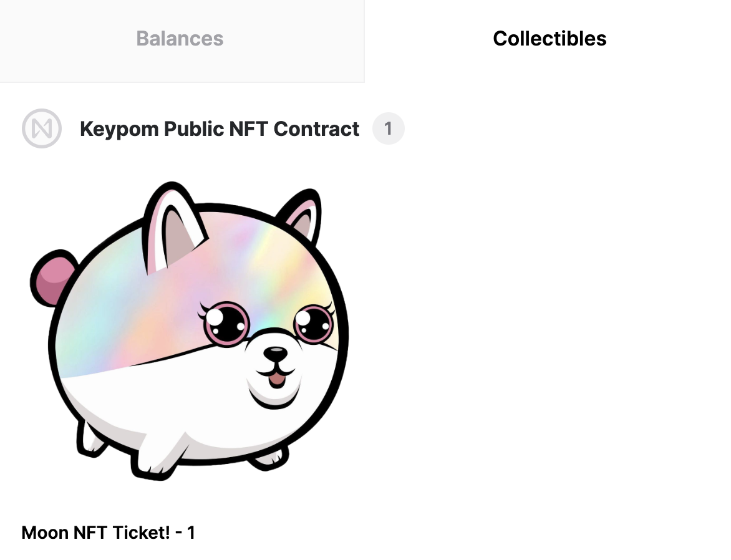Screen dimensions: 731x560
Task: Click the Keypom Public NFT Contract heading
Action: pos(219,128)
